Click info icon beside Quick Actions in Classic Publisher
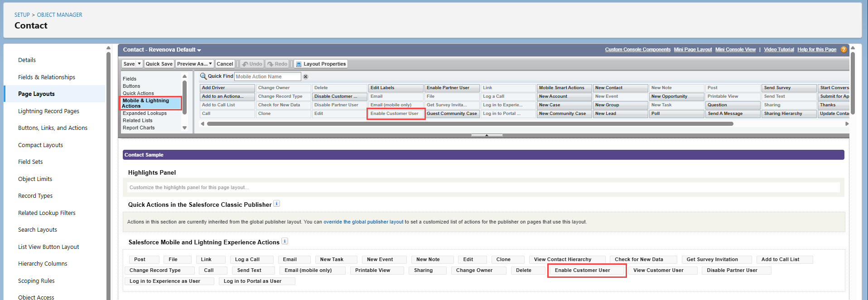The image size is (868, 300). (277, 204)
